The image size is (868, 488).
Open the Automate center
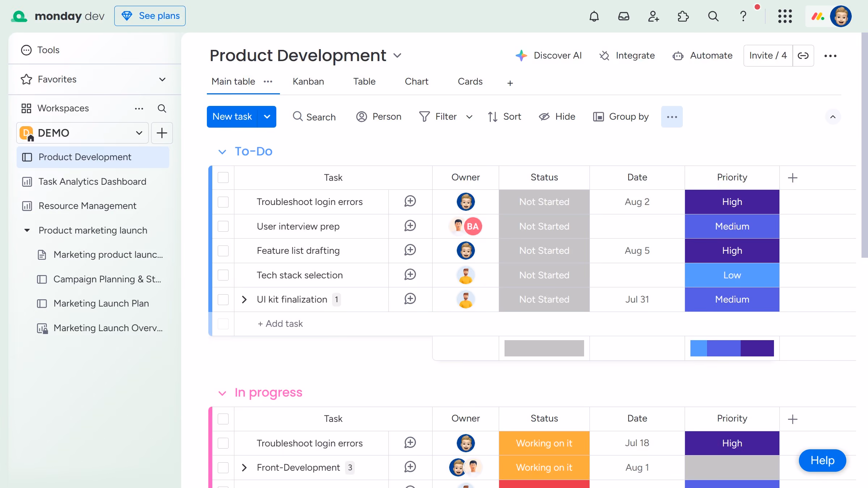coord(702,56)
